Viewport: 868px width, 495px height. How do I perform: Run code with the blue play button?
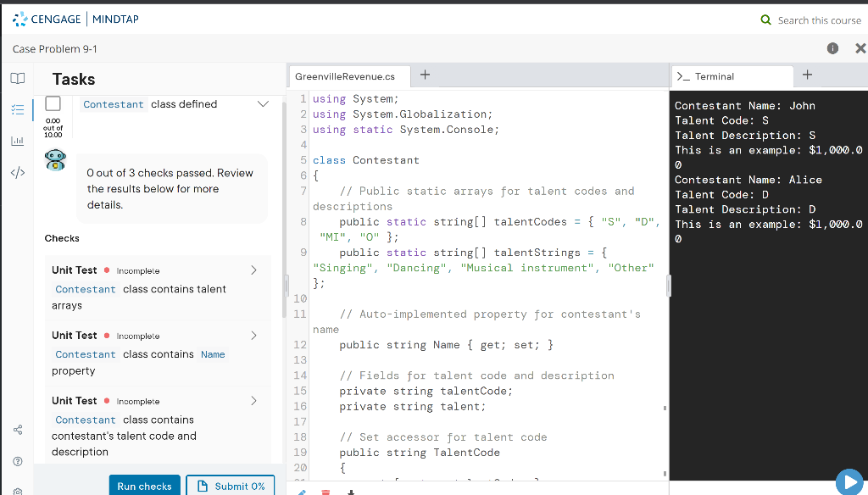(849, 481)
